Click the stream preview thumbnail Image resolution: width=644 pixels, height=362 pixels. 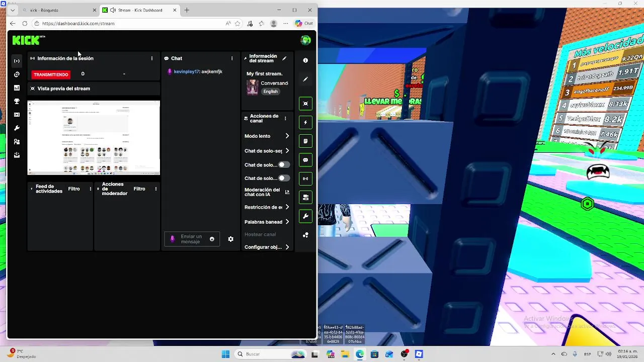[94, 138]
